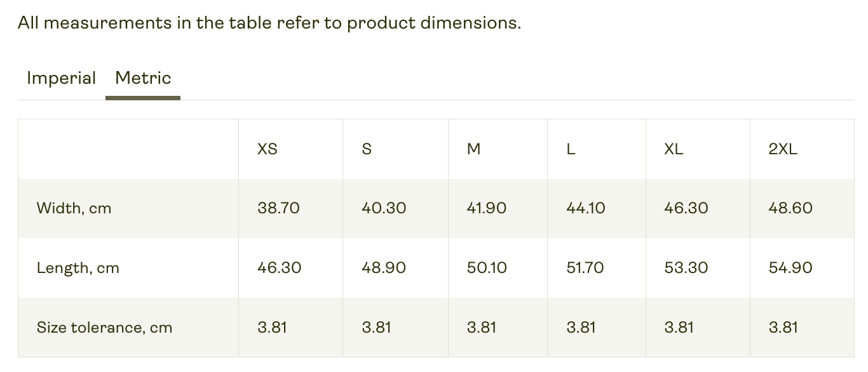The height and width of the screenshot is (372, 868).
Task: Select the XL length value 53.30
Action: pos(686,268)
